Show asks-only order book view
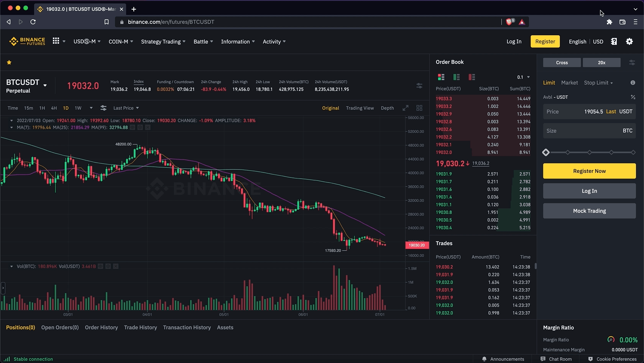 tap(472, 77)
